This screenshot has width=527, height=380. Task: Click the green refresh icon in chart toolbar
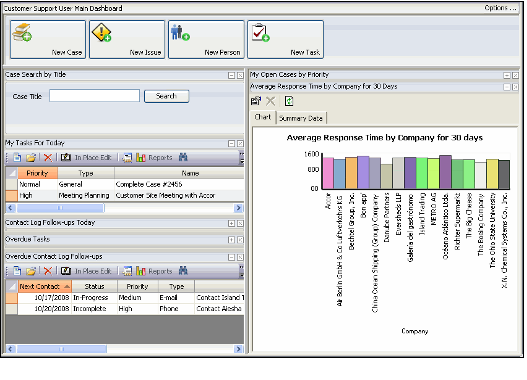289,101
